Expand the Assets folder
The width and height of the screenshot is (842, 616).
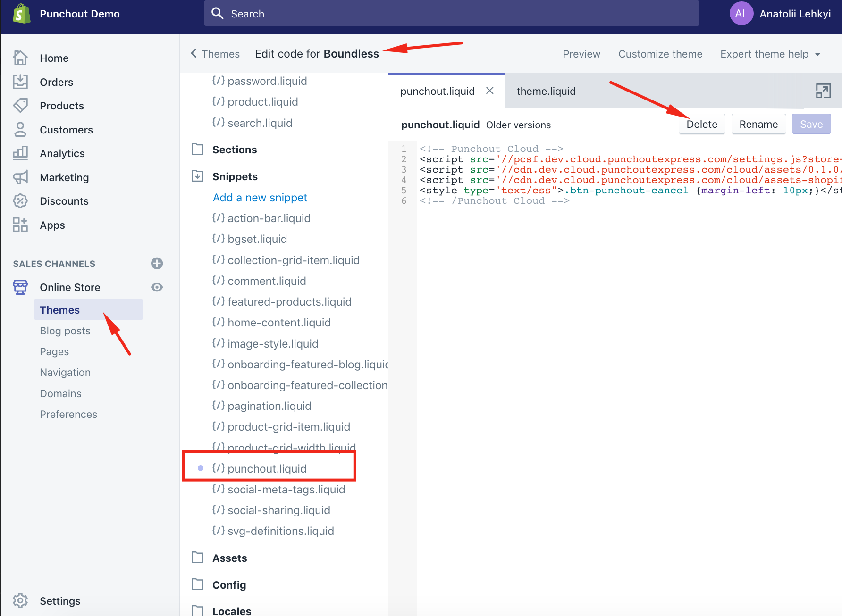230,558
